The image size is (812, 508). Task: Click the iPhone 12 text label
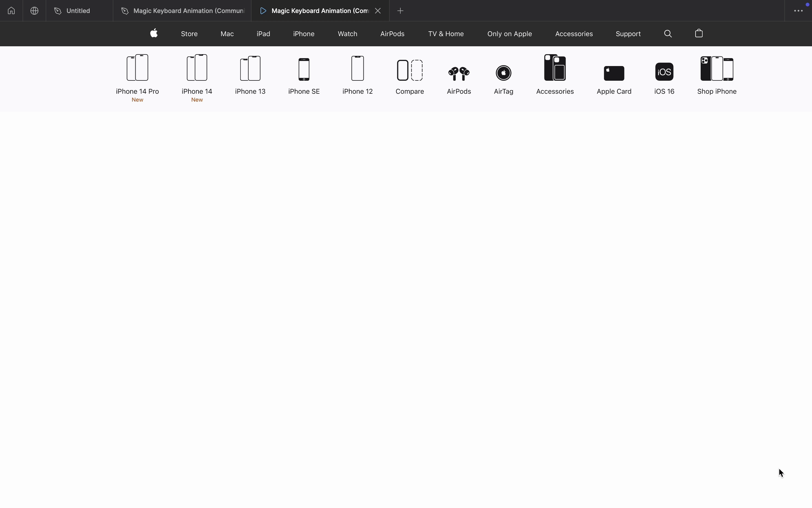click(358, 91)
